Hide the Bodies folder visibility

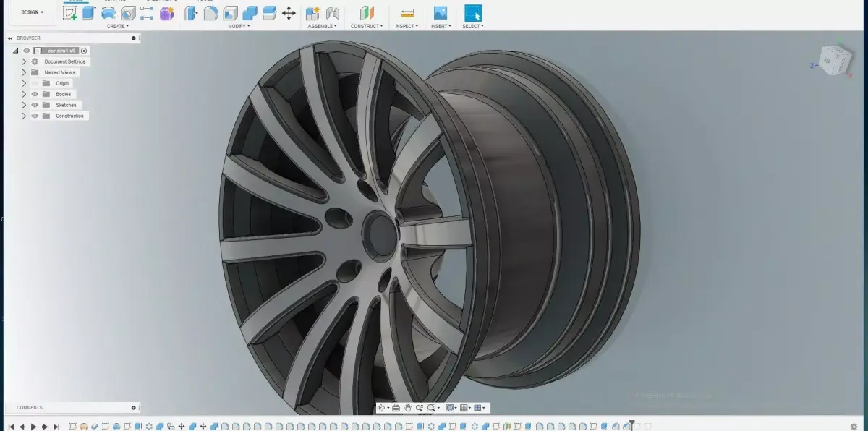tap(34, 94)
